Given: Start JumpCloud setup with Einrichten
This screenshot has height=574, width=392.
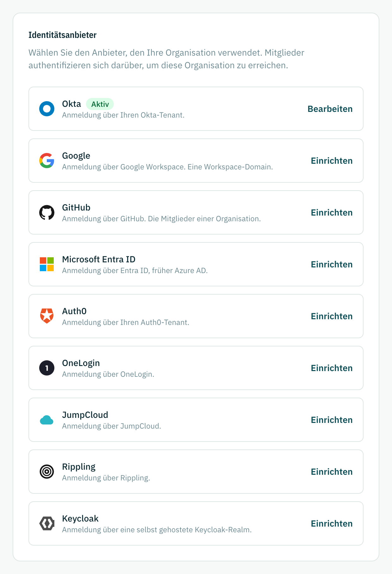Looking at the screenshot, I should click(332, 420).
